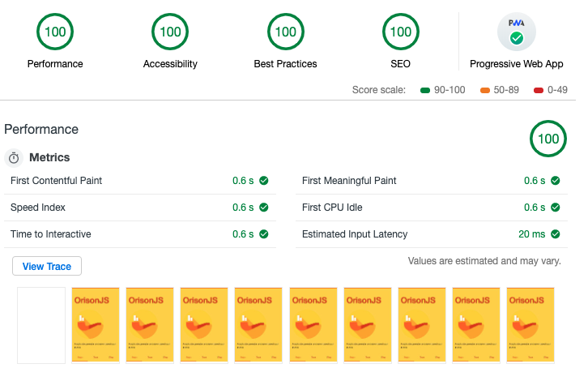588x381 pixels.
Task: Click the View Trace button
Action: [x=47, y=266]
